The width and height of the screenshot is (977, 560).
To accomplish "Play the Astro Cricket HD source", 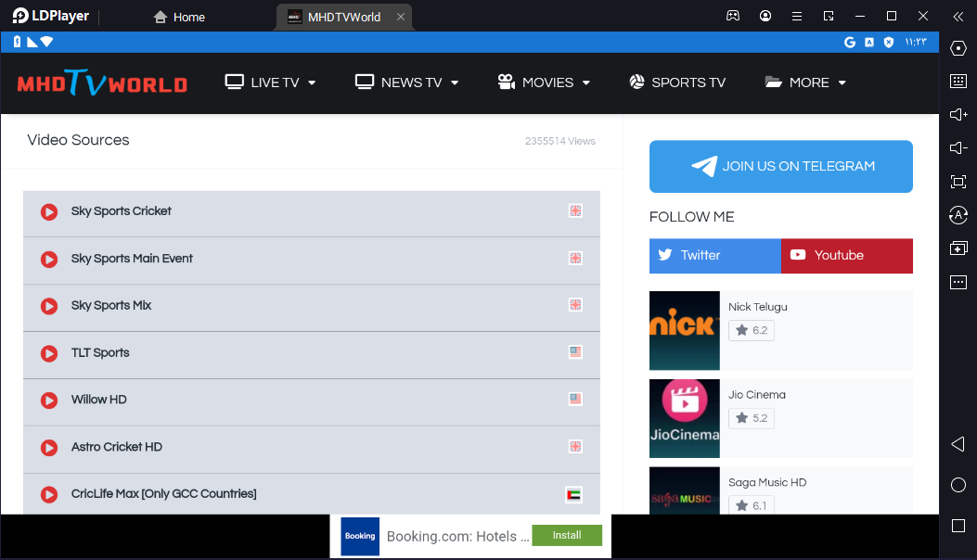I will coord(312,450).
